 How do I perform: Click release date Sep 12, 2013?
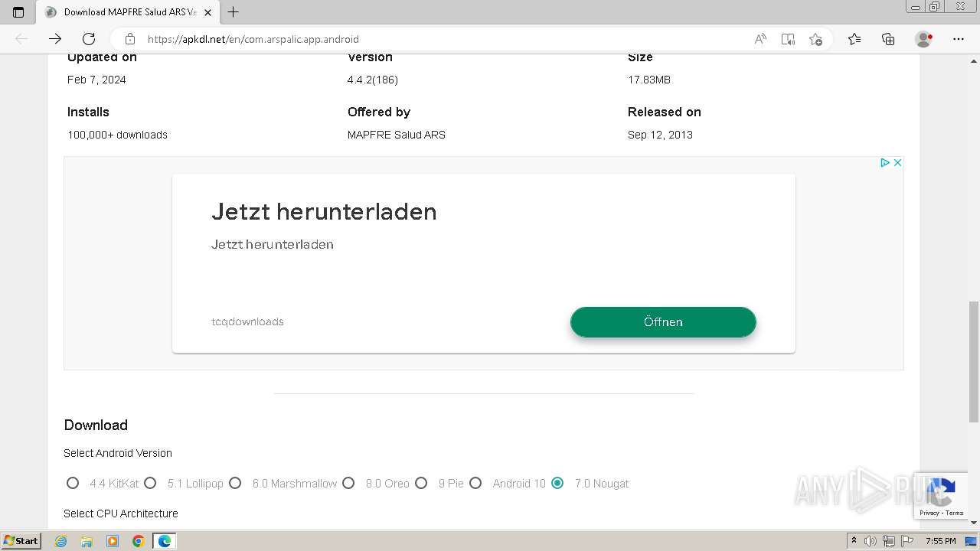click(x=660, y=135)
